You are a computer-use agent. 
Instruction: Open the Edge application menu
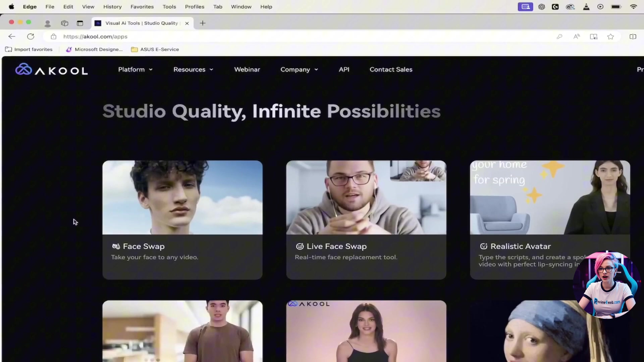pos(30,7)
